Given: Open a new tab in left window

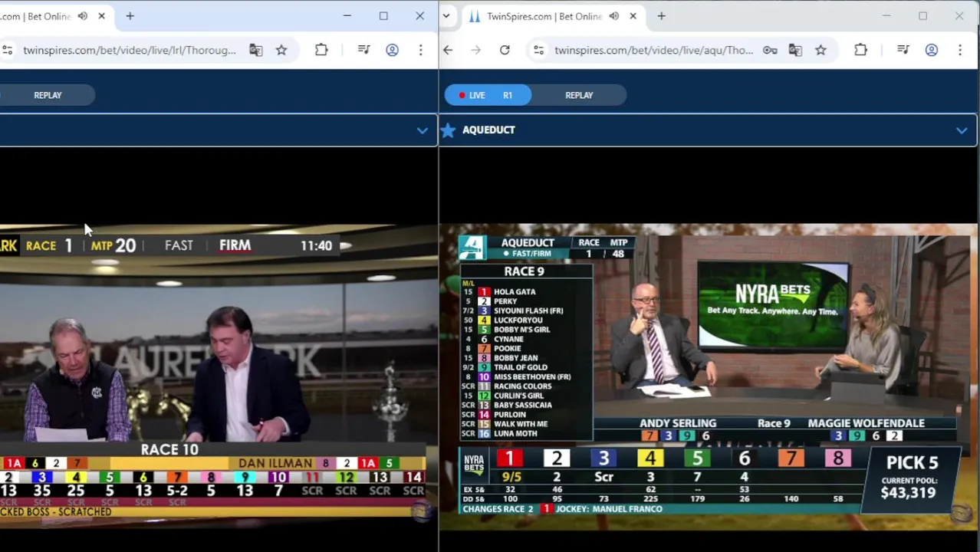Looking at the screenshot, I should point(130,16).
